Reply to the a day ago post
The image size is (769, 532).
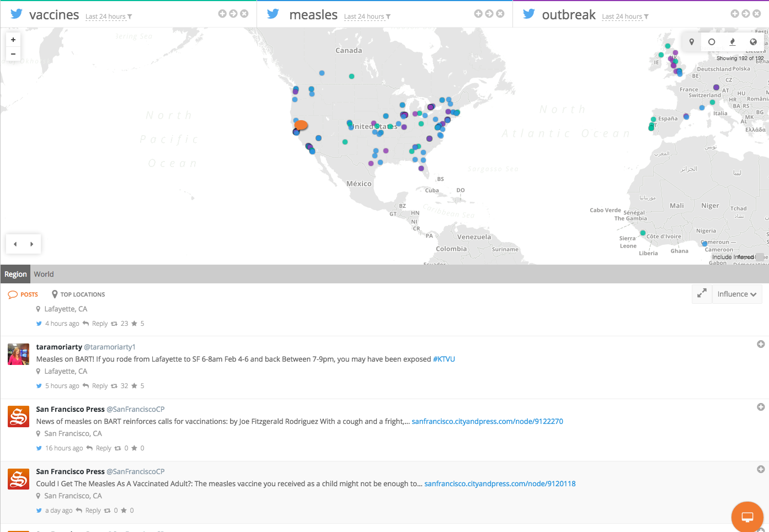pos(89,510)
